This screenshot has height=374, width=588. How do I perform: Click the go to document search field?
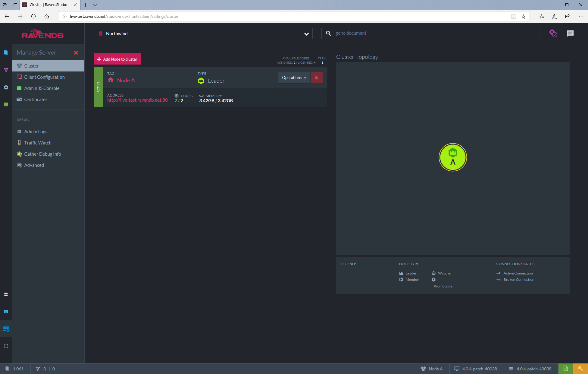(434, 33)
